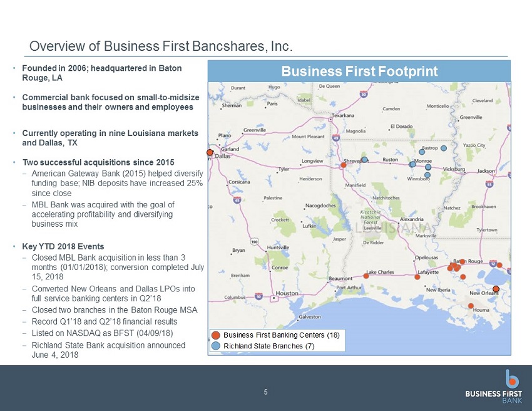Click the El Dorado label on the map
Screen dimensions: 532x411
coord(401,127)
